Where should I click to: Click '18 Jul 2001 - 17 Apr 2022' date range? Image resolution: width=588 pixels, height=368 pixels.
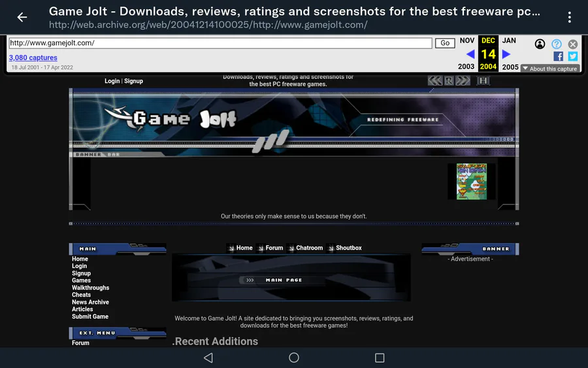pos(42,67)
